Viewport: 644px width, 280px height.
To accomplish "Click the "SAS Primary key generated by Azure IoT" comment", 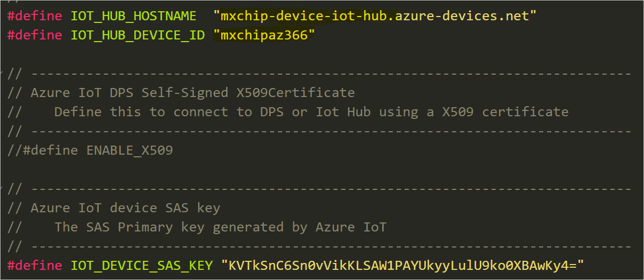I will click(220, 227).
